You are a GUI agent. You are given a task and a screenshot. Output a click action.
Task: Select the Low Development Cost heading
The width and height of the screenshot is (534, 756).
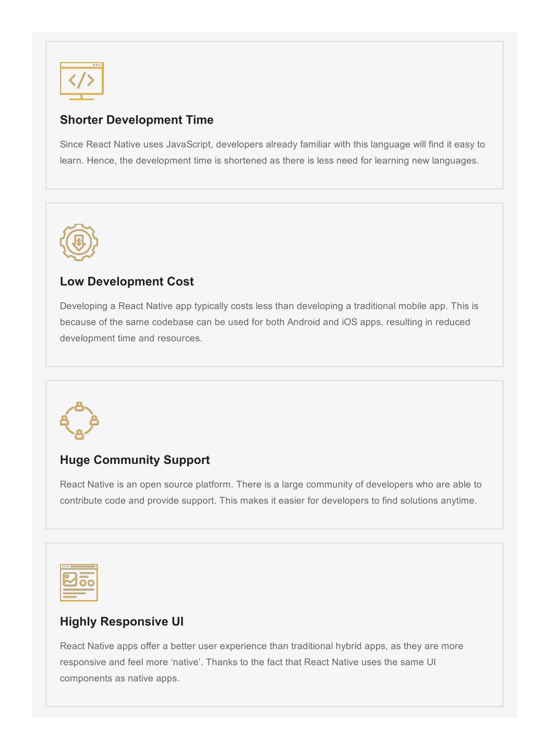tap(127, 282)
